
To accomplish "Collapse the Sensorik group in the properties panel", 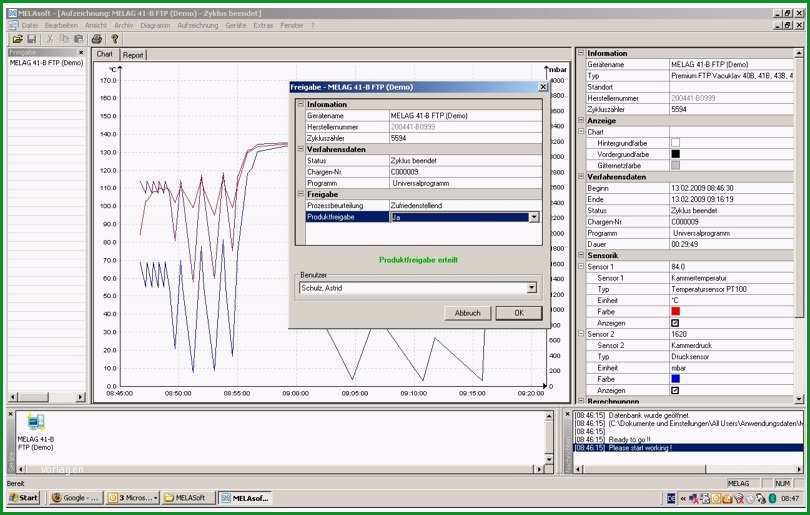I will [581, 255].
